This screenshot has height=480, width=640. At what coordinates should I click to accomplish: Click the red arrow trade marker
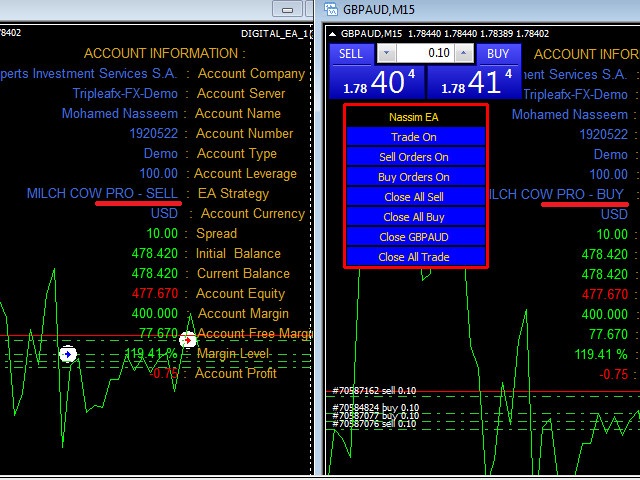point(188,340)
